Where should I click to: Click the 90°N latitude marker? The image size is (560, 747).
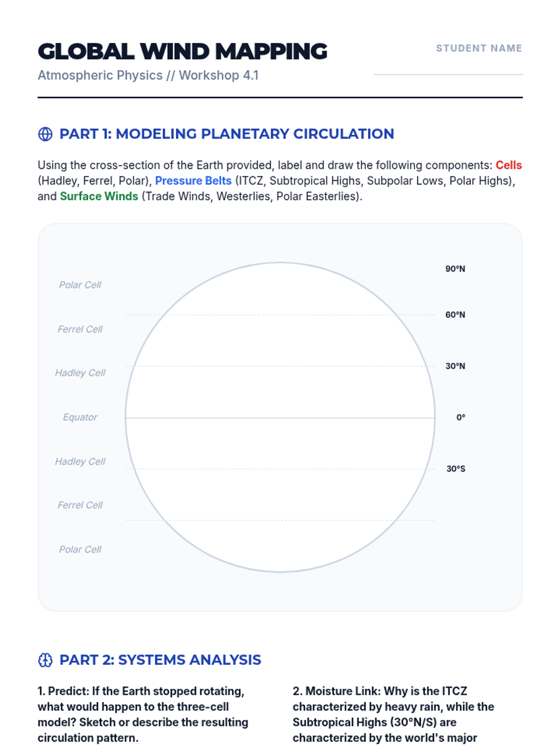click(455, 269)
